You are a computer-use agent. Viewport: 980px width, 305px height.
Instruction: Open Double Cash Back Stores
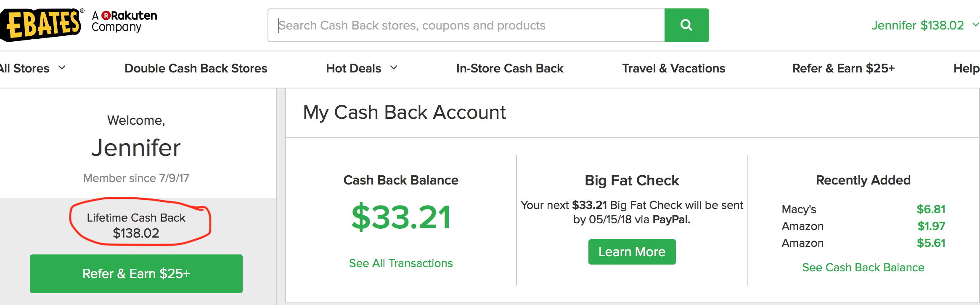(x=196, y=68)
